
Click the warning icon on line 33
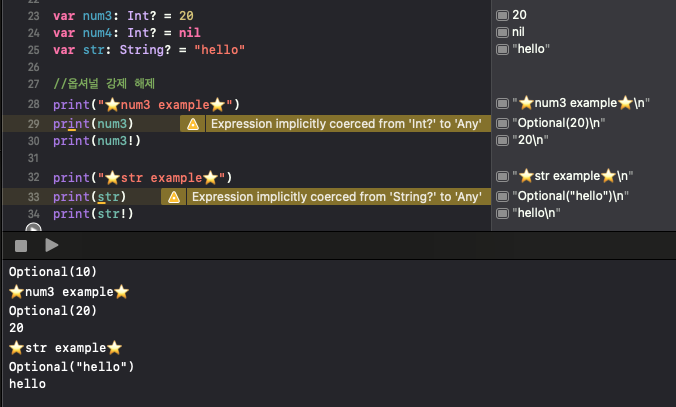174,197
